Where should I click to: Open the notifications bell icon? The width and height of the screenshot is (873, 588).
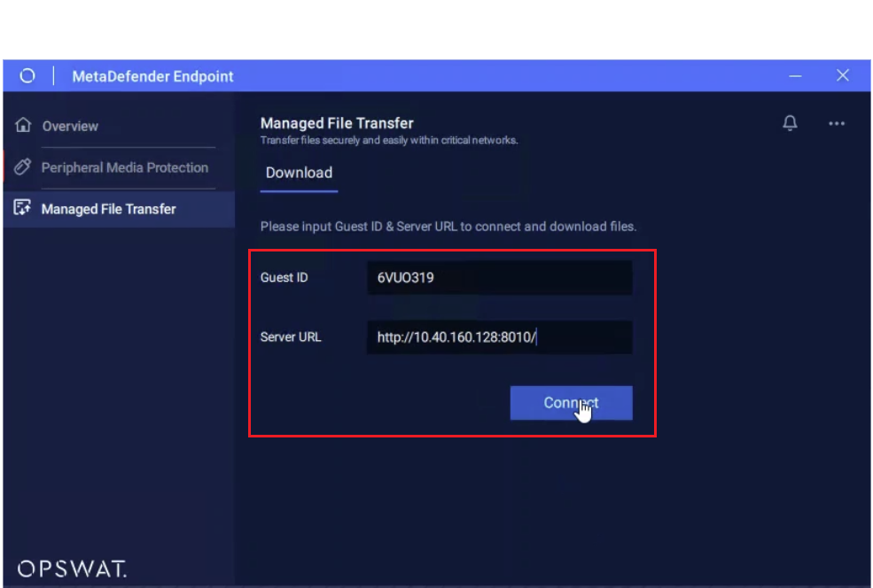click(x=790, y=123)
